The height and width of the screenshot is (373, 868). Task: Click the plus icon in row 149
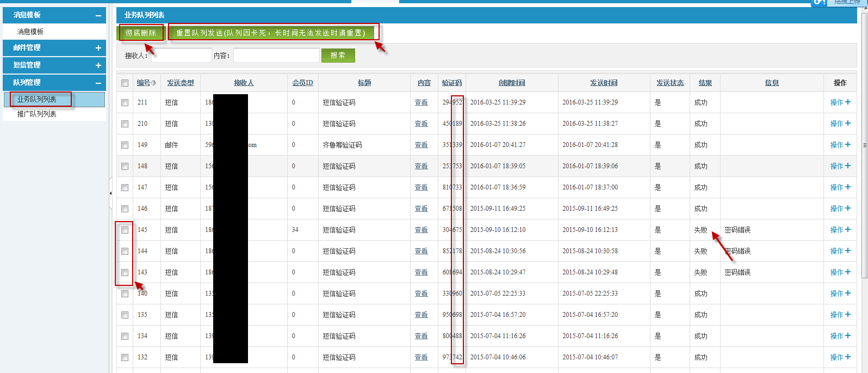point(847,145)
